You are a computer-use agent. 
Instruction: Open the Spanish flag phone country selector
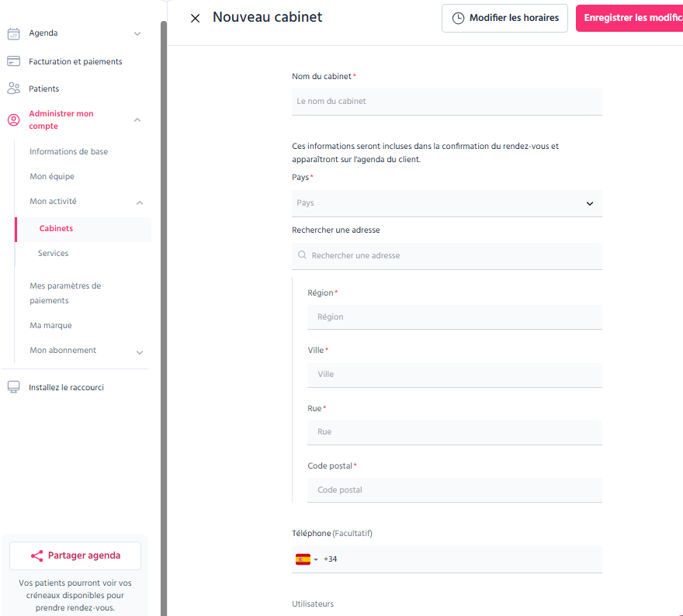pyautogui.click(x=307, y=559)
